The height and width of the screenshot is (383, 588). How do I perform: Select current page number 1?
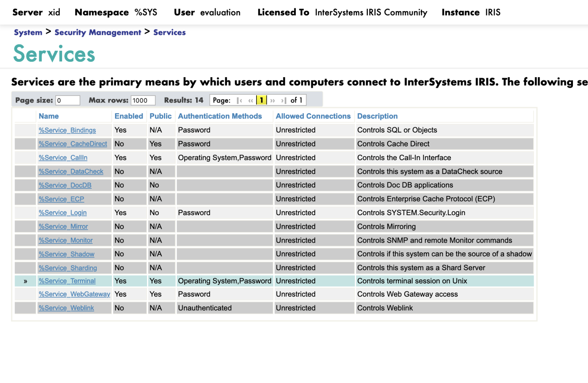pyautogui.click(x=261, y=100)
